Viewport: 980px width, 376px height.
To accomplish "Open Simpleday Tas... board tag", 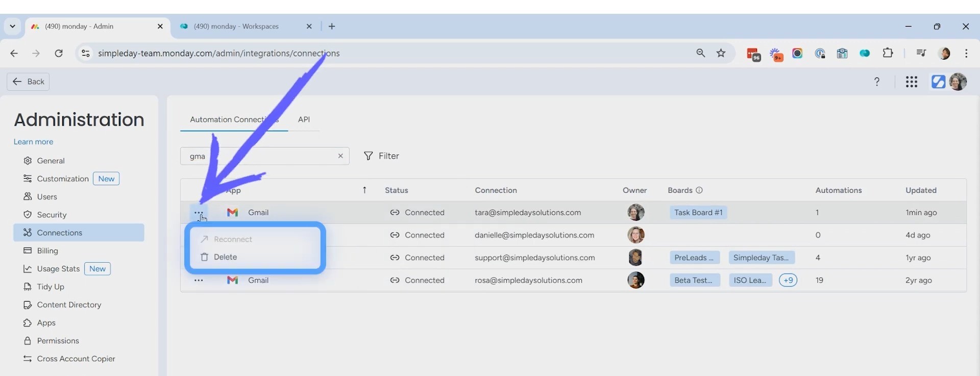I will [761, 258].
